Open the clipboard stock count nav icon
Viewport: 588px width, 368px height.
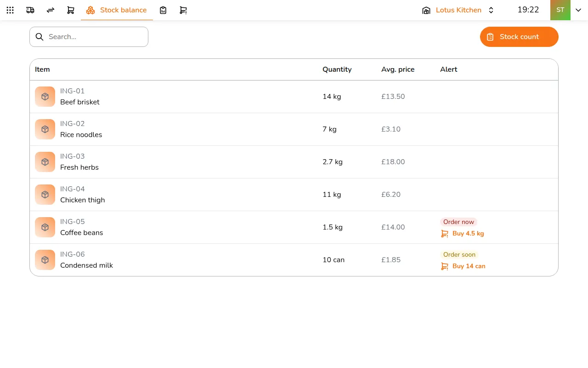pos(163,10)
